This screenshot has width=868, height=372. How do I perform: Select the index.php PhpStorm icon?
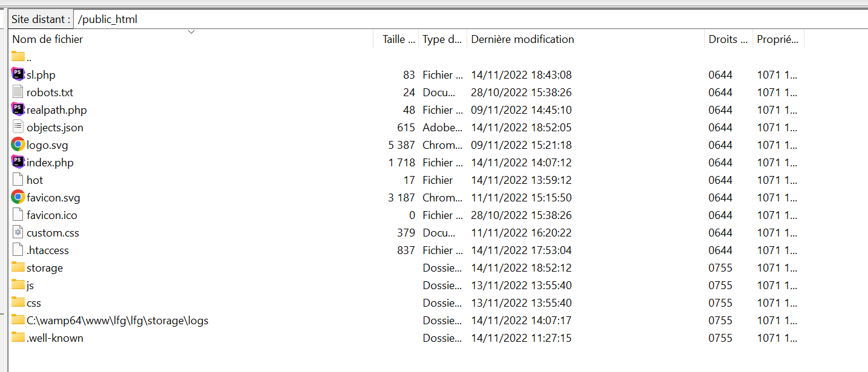[18, 162]
